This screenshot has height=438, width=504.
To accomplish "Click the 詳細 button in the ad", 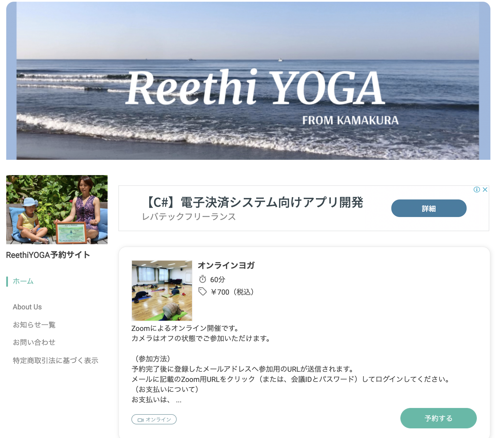I will pyautogui.click(x=429, y=209).
